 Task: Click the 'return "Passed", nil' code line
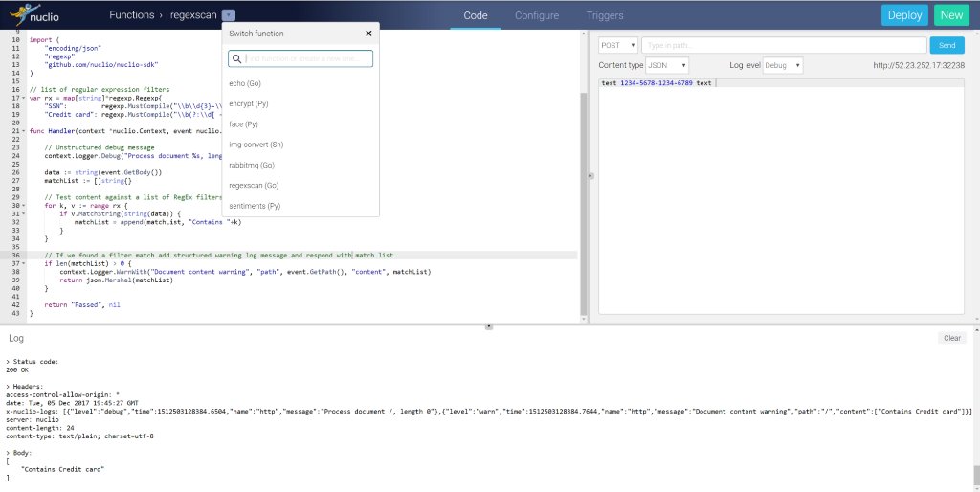click(82, 305)
